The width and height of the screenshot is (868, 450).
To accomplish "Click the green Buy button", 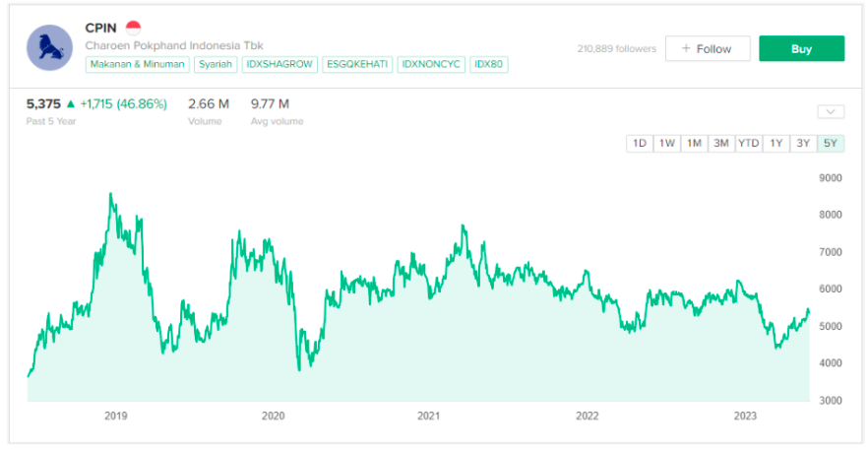I will [801, 49].
